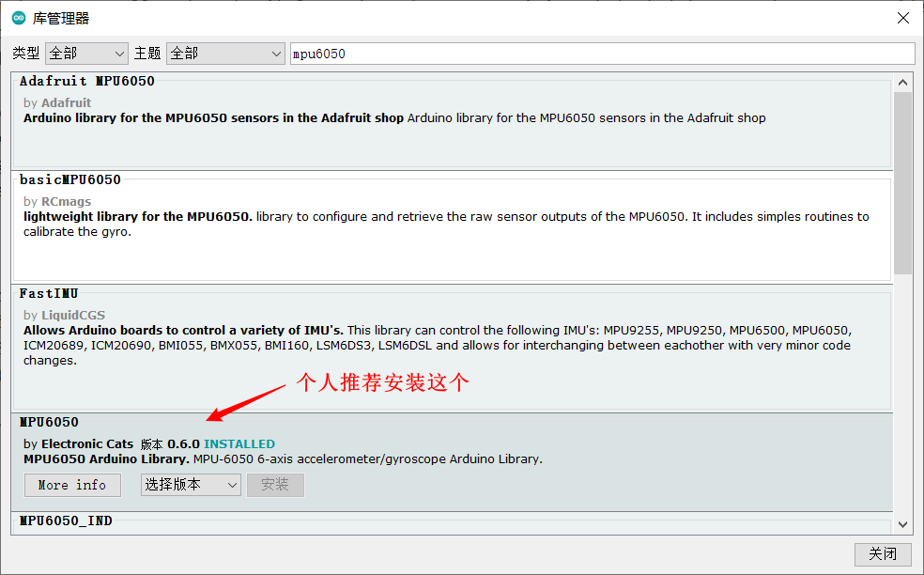The width and height of the screenshot is (924, 575).
Task: Open the 选择版本 version dropdown
Action: [191, 485]
